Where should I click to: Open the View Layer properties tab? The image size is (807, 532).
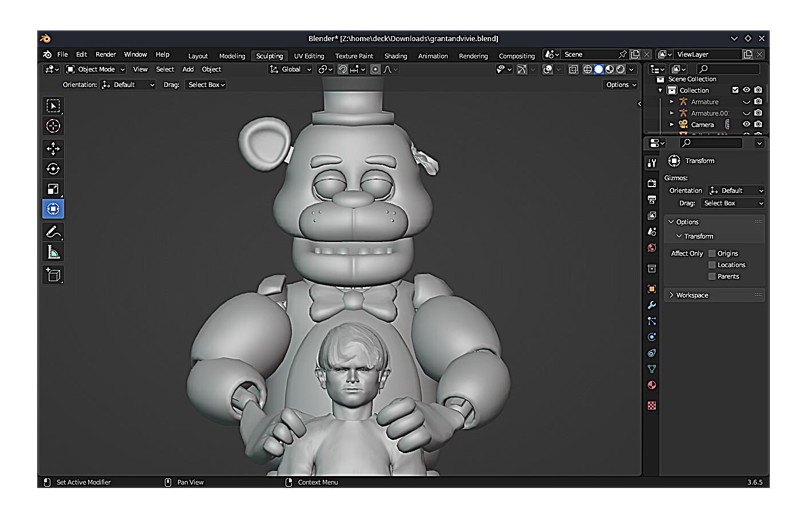coord(651,216)
